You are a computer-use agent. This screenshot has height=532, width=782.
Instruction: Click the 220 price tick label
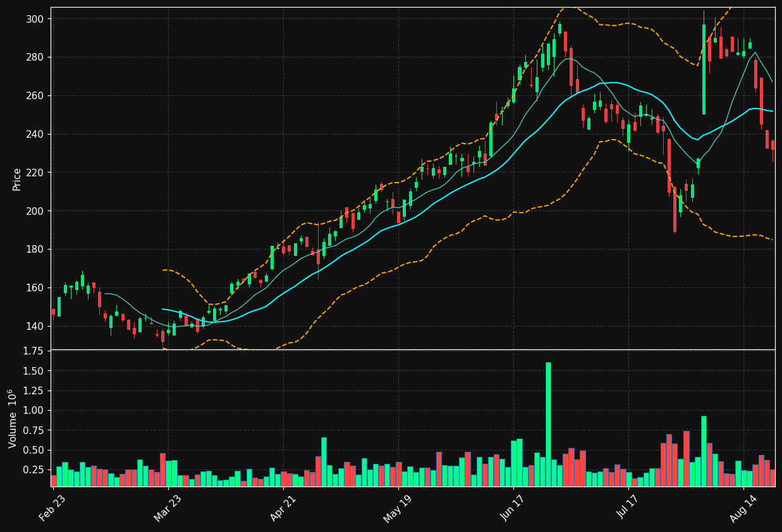(35, 172)
